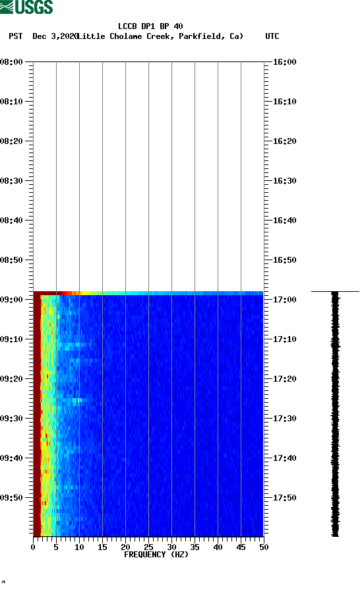Screen dimensions: 364x589
Task: Click the '08:40' PST time label
Action: click(x=12, y=221)
